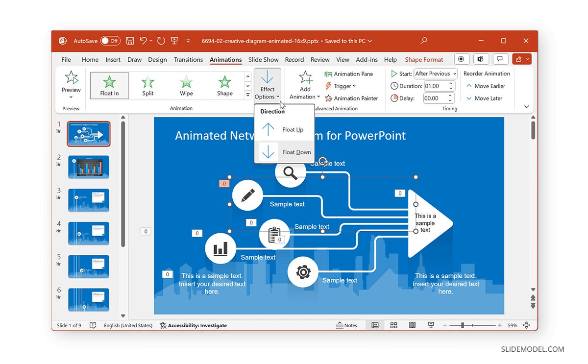Click the Effect Options button
The image size is (588, 364).
point(268,86)
